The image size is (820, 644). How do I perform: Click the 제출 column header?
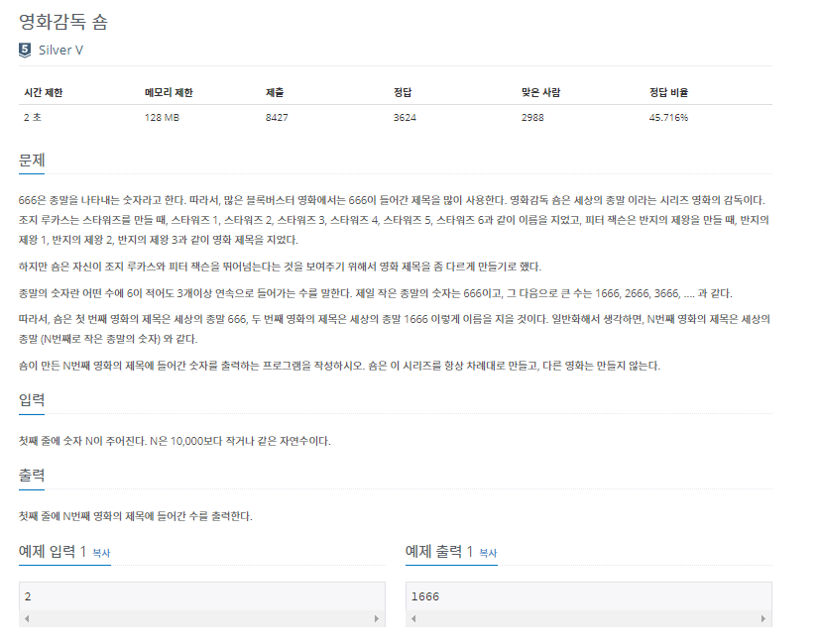[275, 92]
